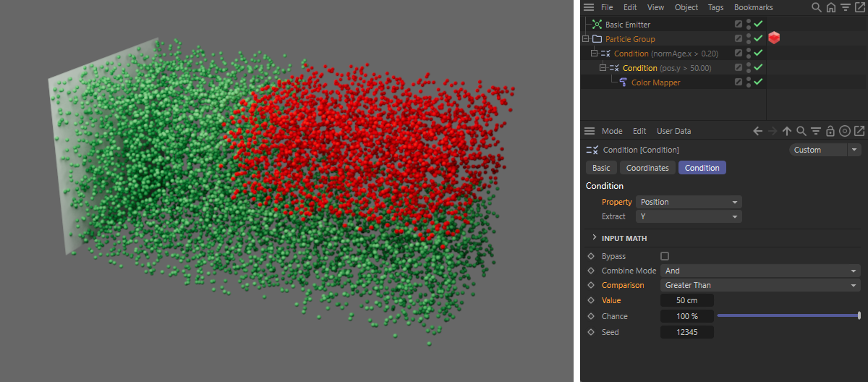Toggle pos.y Condition enable checkmark
This screenshot has width=868, height=382.
pyautogui.click(x=758, y=68)
